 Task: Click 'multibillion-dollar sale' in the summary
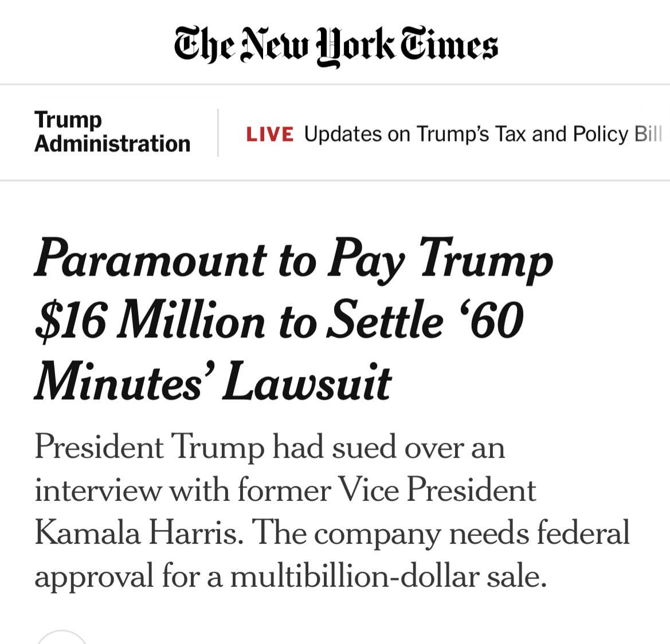[x=388, y=576]
